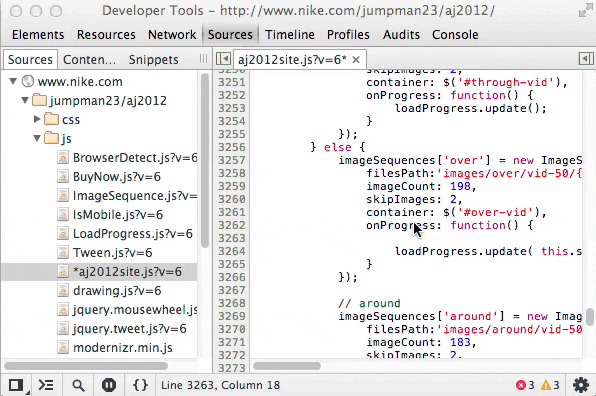
Task: Collapse the www.nike.com tree node
Action: coord(13,81)
